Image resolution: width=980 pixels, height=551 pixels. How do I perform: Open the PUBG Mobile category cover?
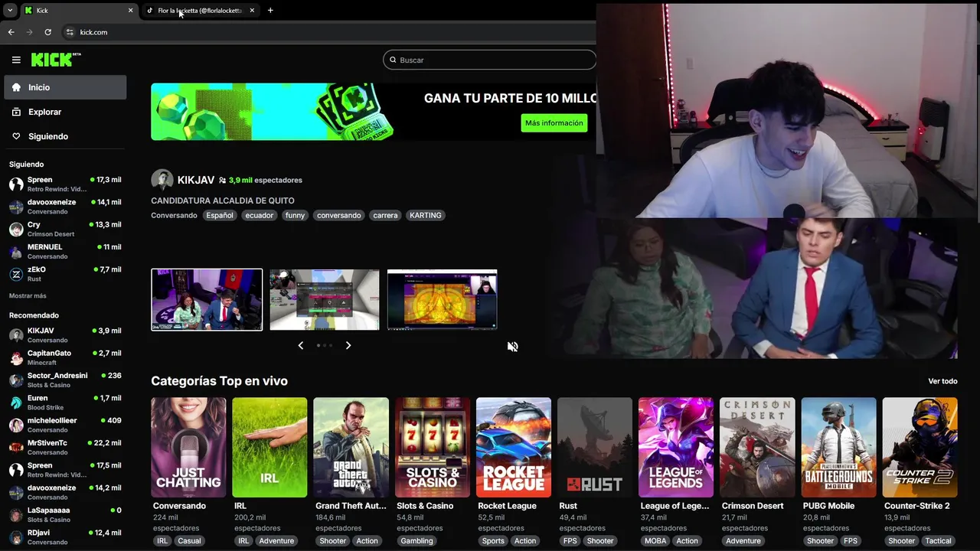coord(838,447)
